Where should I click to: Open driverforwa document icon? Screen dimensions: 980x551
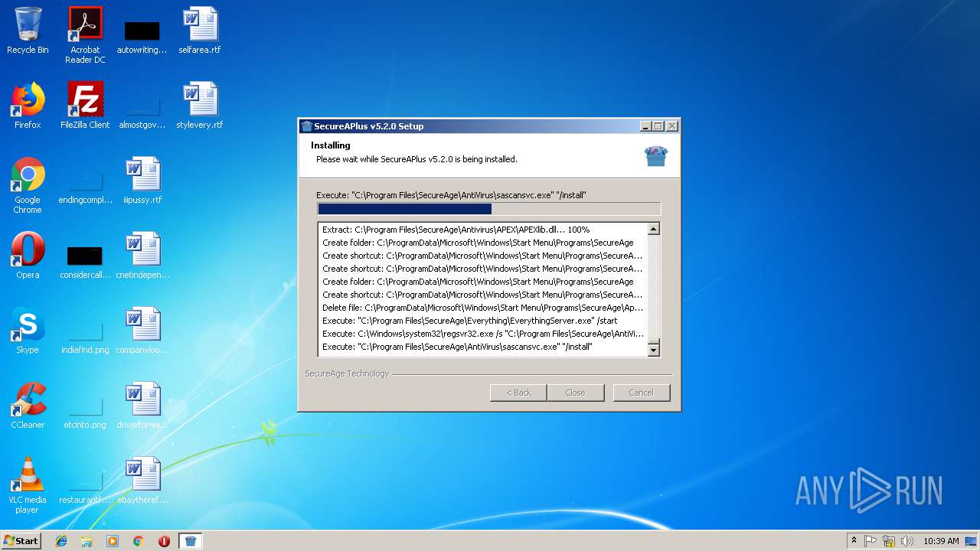point(142,406)
